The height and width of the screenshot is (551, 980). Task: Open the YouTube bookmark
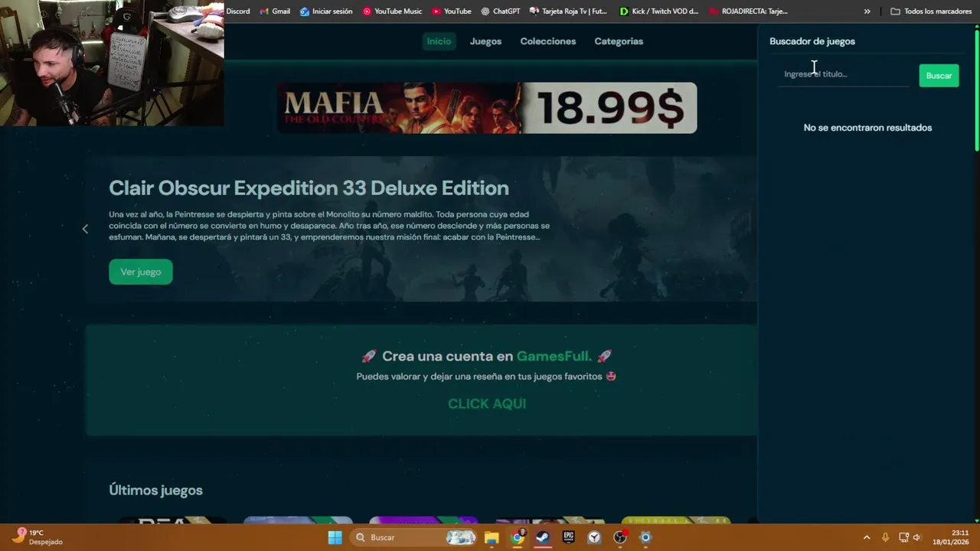(x=451, y=11)
